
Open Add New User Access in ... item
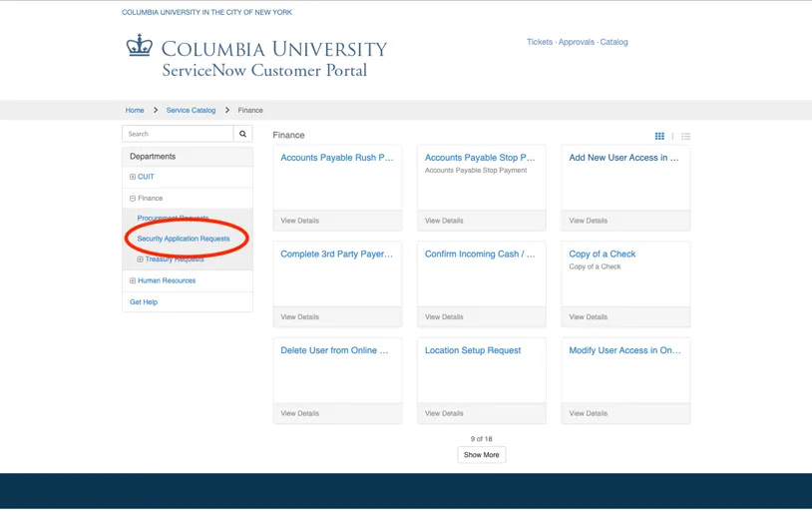[x=624, y=158]
